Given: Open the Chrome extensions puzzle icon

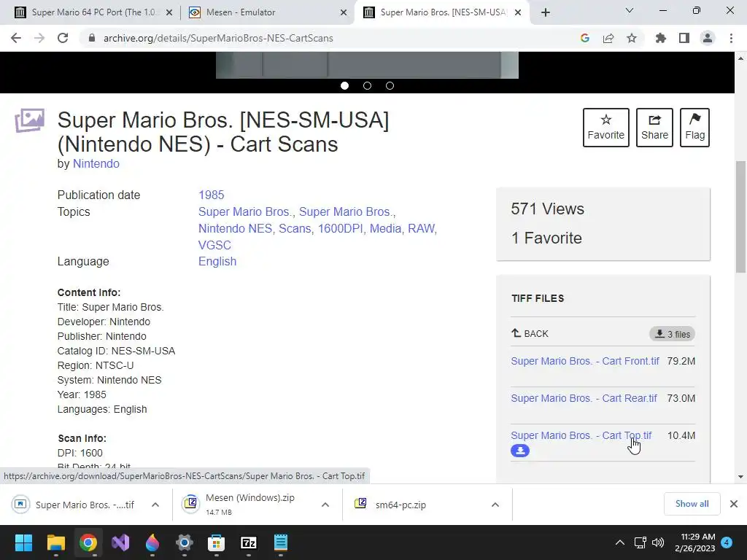Looking at the screenshot, I should pyautogui.click(x=661, y=38).
